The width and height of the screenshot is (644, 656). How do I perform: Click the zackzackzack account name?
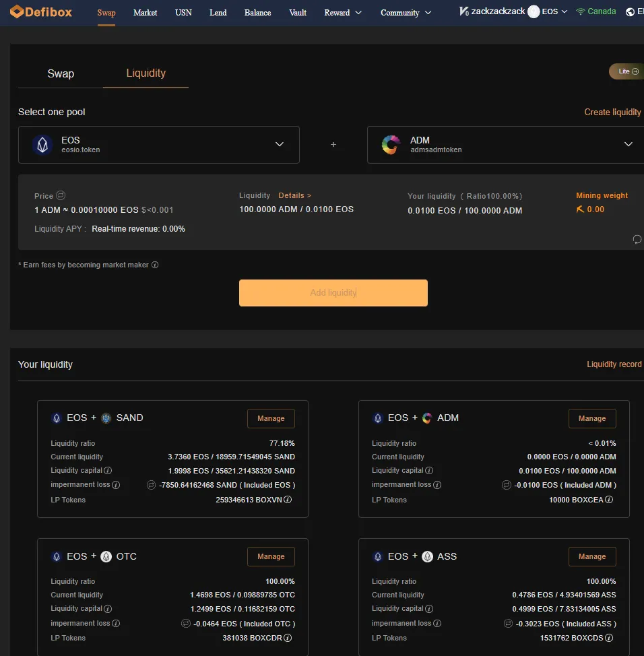[498, 11]
